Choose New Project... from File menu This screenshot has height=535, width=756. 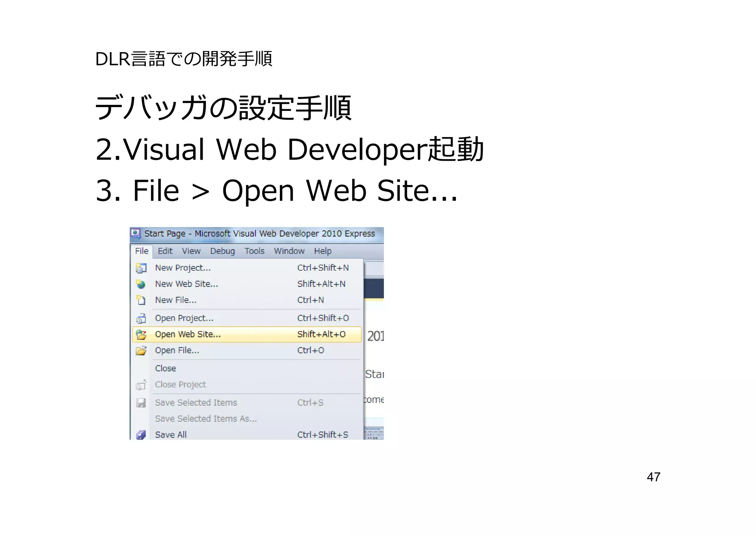(x=247, y=267)
